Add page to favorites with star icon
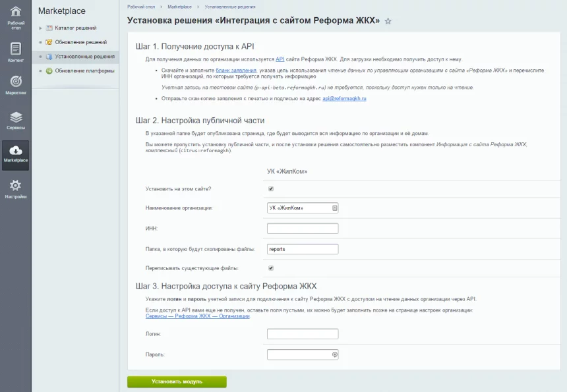The width and height of the screenshot is (567, 392). [388, 21]
